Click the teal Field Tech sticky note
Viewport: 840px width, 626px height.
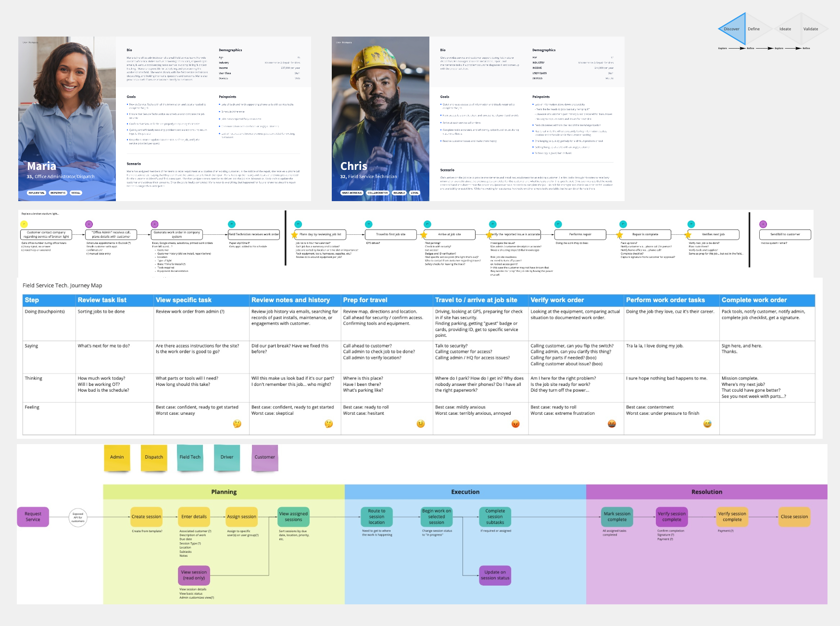click(x=190, y=457)
